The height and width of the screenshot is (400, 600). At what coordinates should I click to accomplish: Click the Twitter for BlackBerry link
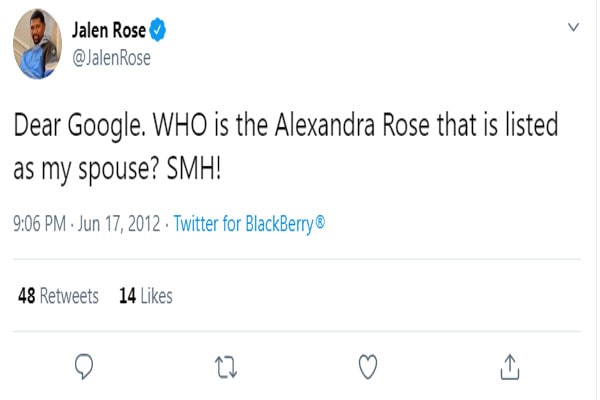[250, 224]
